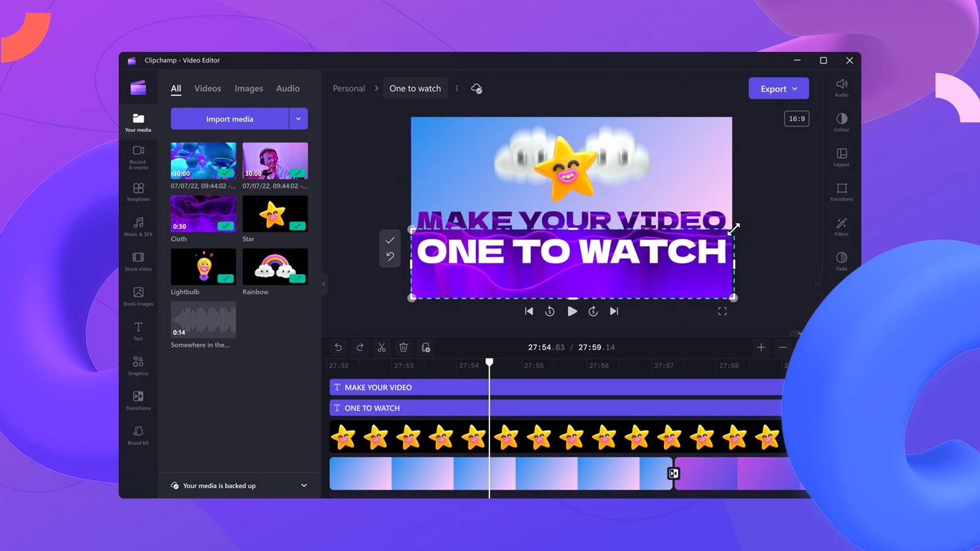Screen dimensions: 980x551
Task: Open the Fade settings panel
Action: (842, 261)
